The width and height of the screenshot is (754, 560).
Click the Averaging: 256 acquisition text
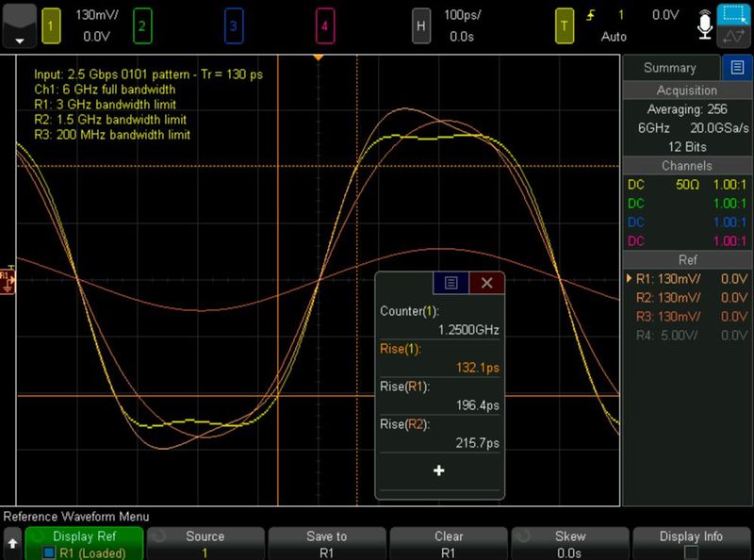tap(687, 109)
